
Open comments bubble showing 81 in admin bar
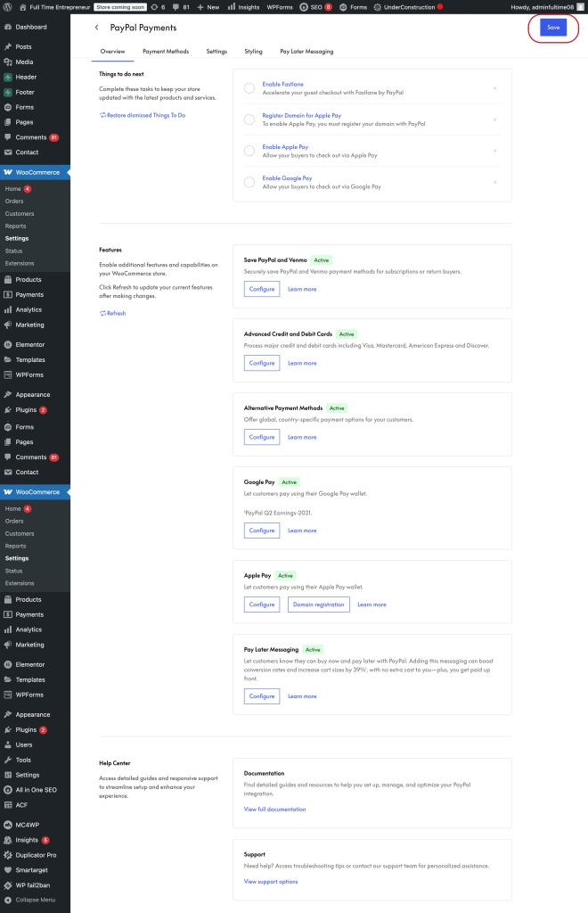[181, 7]
